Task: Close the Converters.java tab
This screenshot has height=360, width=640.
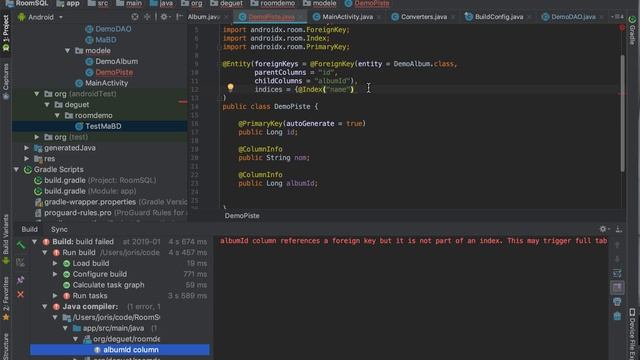Action: pyautogui.click(x=453, y=17)
